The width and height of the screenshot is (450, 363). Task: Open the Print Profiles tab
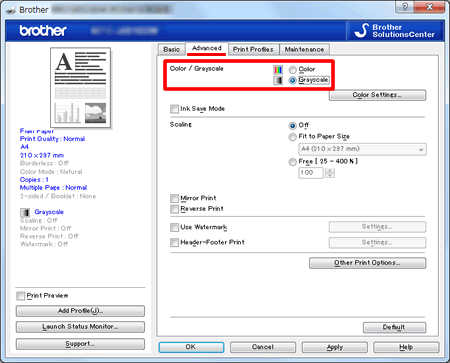253,49
